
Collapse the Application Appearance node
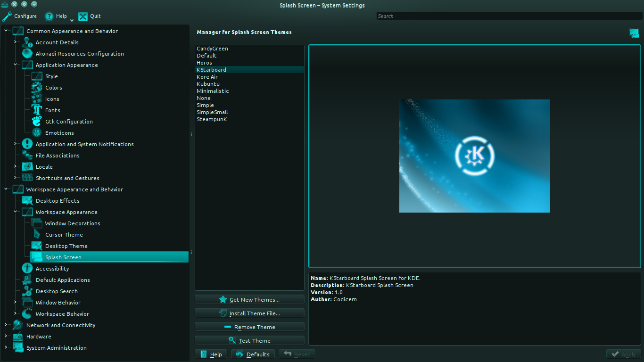coord(16,65)
